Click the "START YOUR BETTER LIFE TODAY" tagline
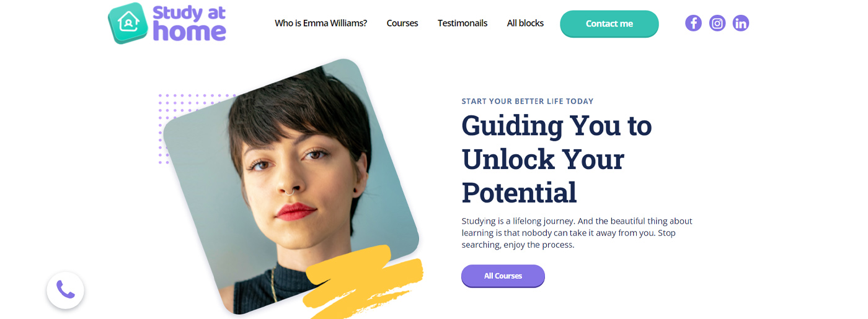The height and width of the screenshot is (319, 868). coord(528,102)
